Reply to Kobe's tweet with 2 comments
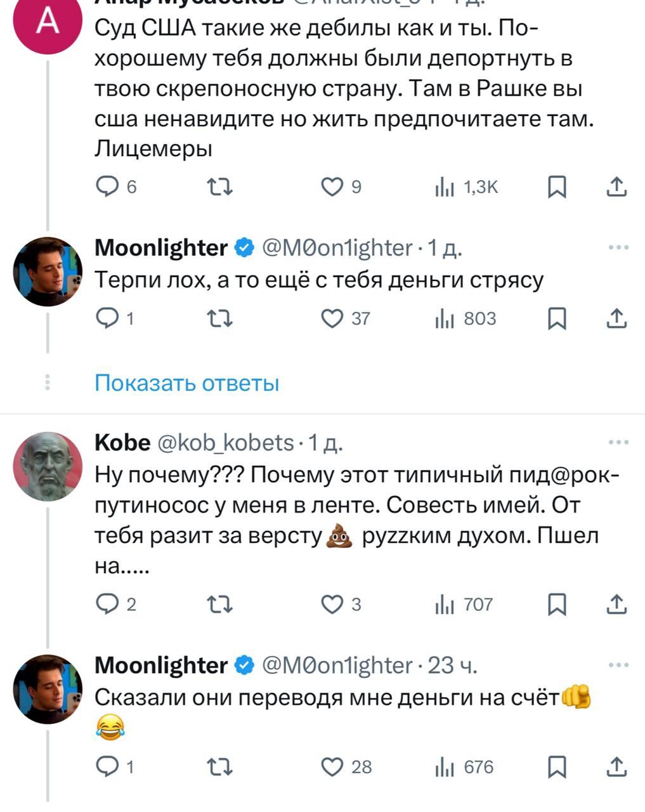Screen dimensions: 645x812 tap(105, 605)
